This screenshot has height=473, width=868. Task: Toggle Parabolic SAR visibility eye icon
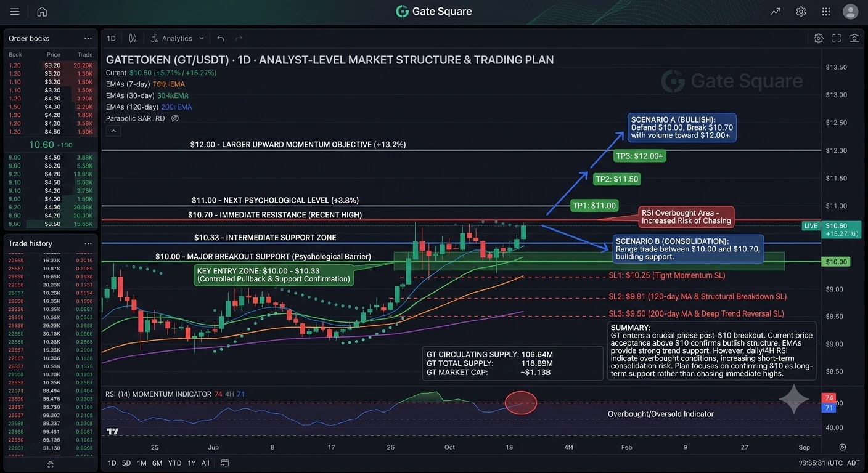tap(175, 118)
